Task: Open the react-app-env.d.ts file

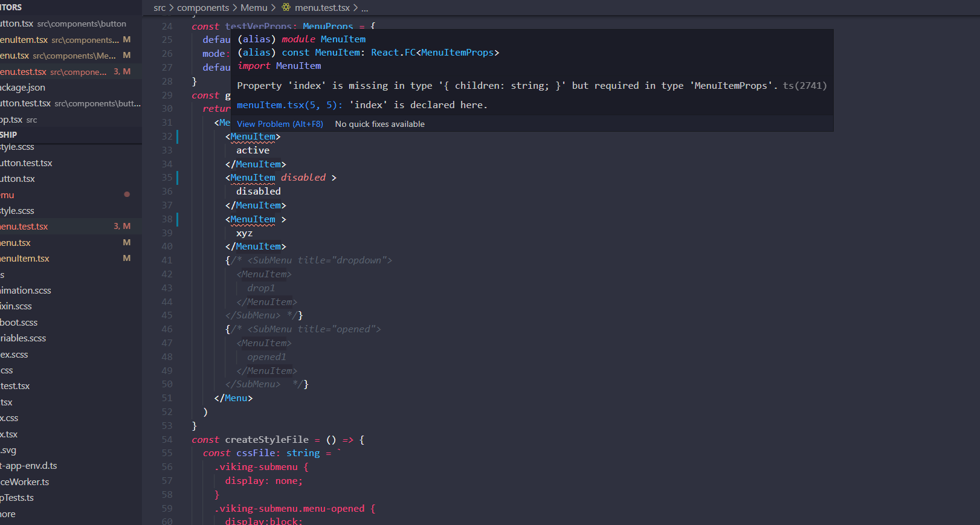Action: coord(71,466)
